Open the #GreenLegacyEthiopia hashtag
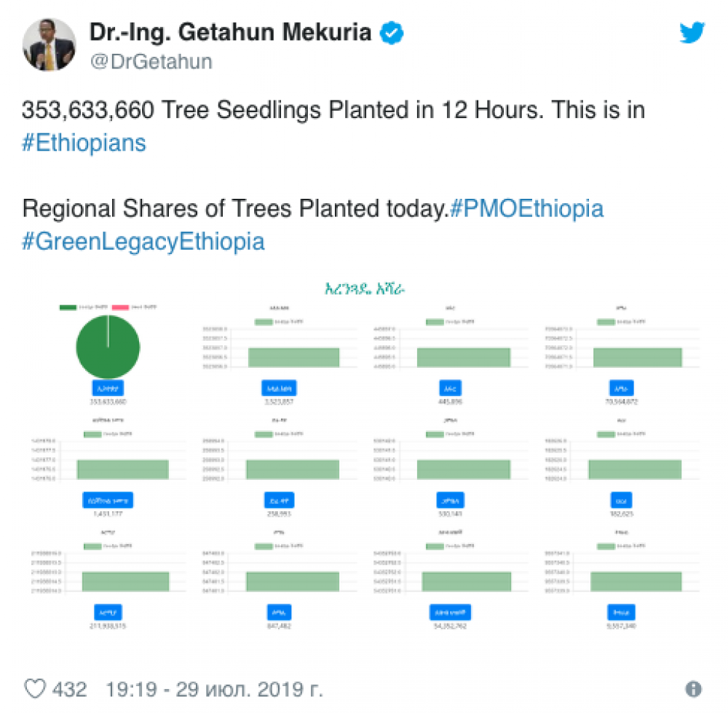The image size is (728, 713). tap(143, 242)
